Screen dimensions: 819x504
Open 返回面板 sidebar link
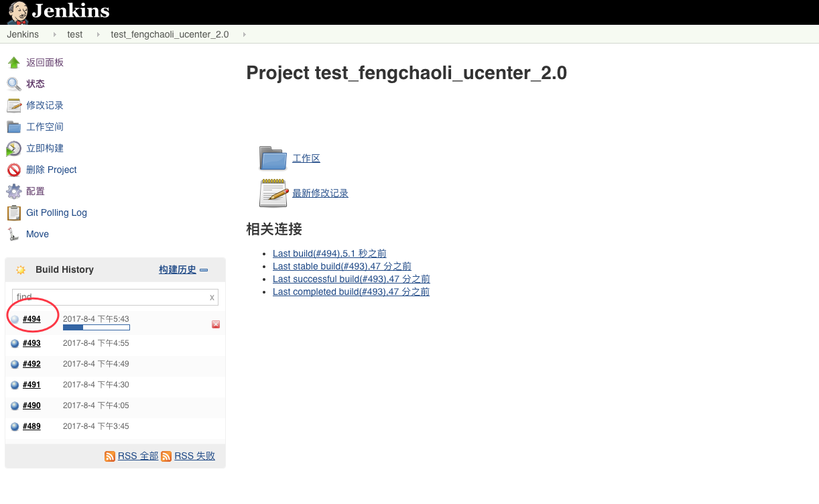(45, 62)
